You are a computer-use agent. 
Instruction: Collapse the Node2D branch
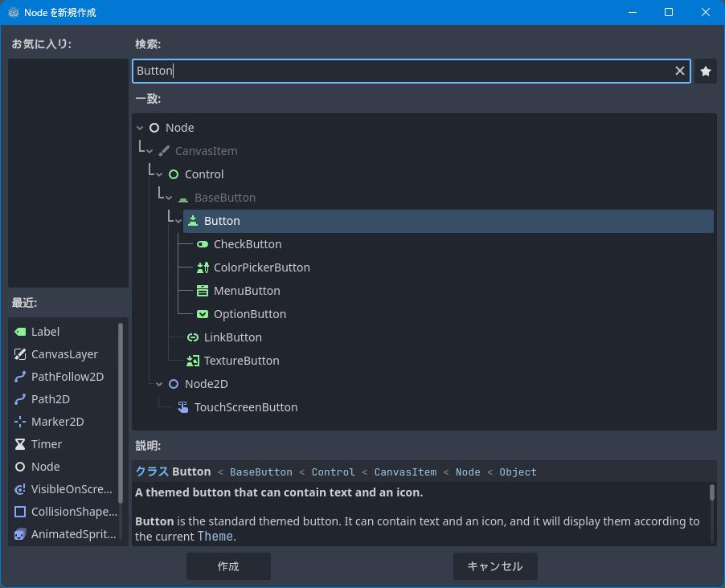159,384
